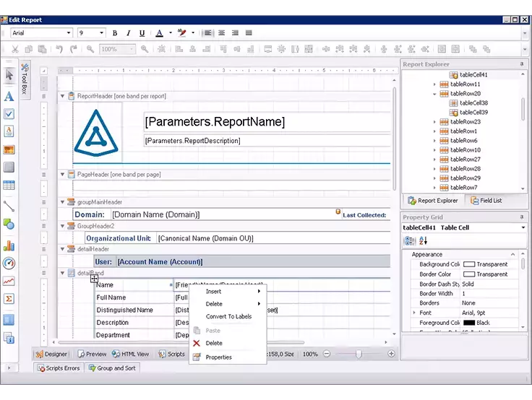
Task: Select the Shape tool in toolbox
Action: point(9,224)
